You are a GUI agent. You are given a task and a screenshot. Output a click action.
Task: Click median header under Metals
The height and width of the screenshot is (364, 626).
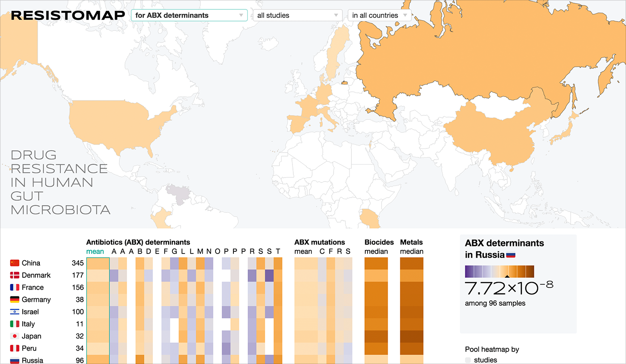pyautogui.click(x=411, y=251)
